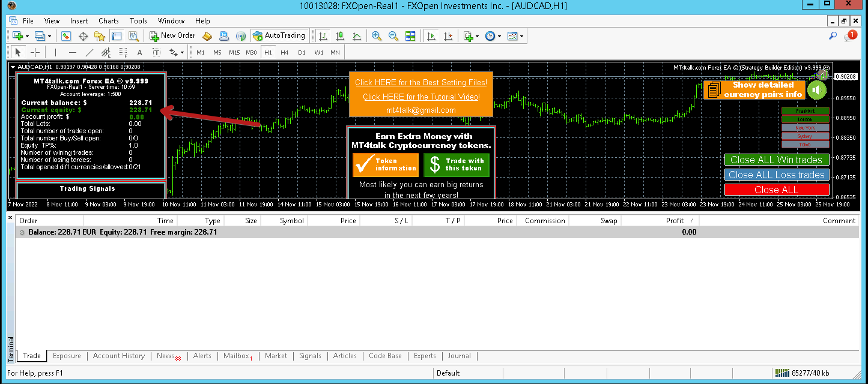Viewport: 868px width, 384px height.
Task: Click 'Click HERE for the Best Setting Files!' link
Action: click(x=421, y=83)
